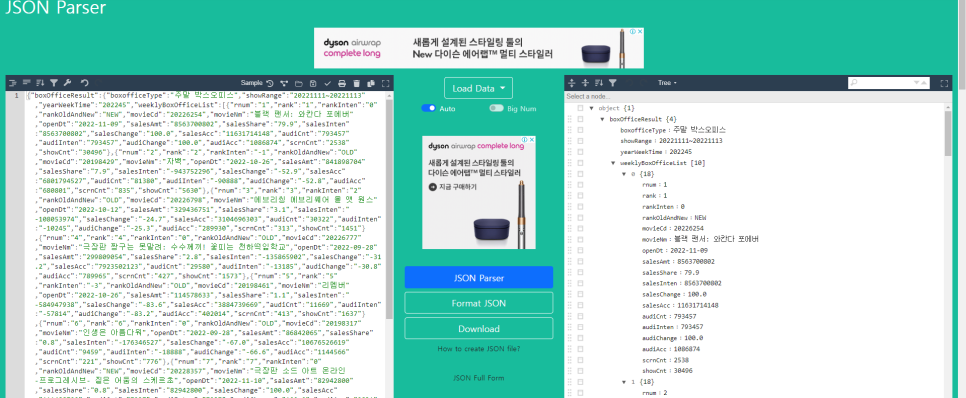Open the filter icon in left editor toolbar
Screen dimensions: 966x398
54,83
